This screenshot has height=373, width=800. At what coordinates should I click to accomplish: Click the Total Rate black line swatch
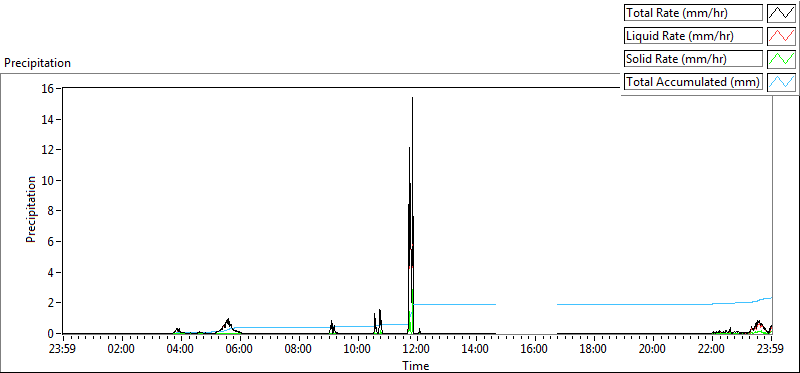[x=782, y=12]
